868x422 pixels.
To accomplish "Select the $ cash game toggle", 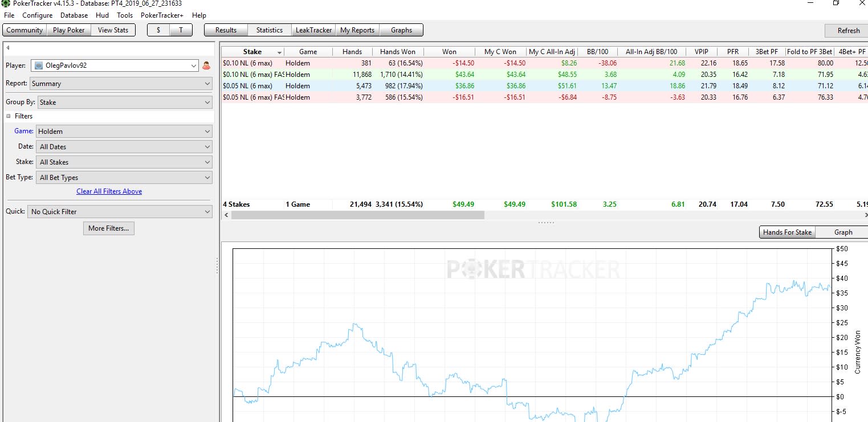I will [158, 30].
